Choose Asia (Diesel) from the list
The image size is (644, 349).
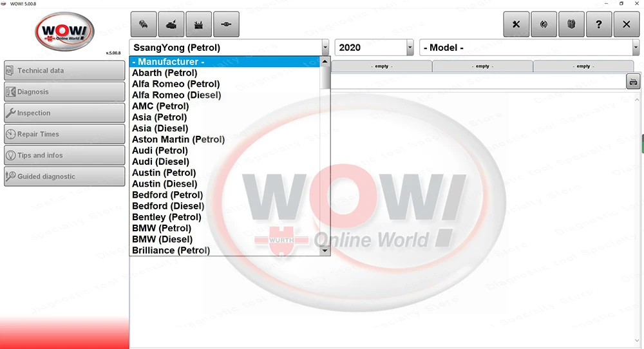click(225, 128)
